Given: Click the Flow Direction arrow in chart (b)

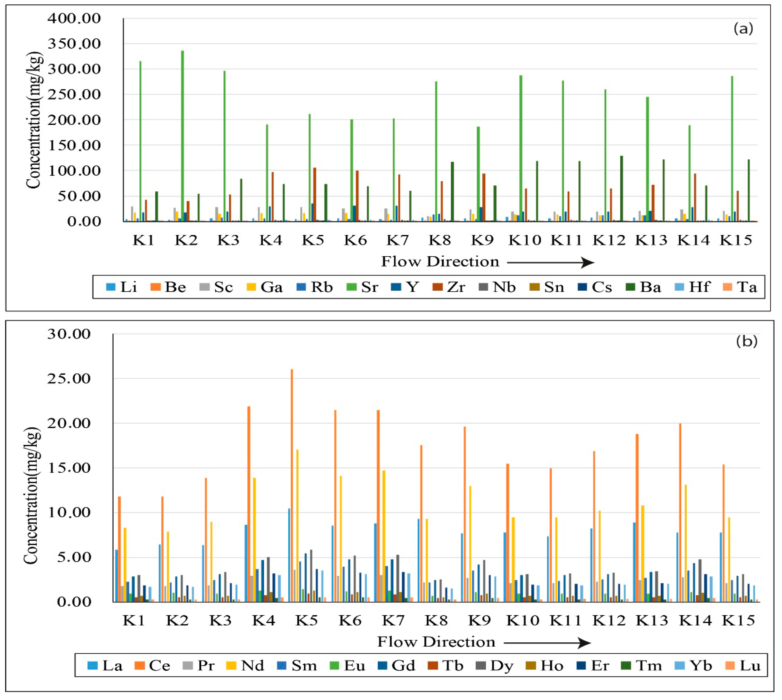Looking at the screenshot, I should tap(547, 643).
